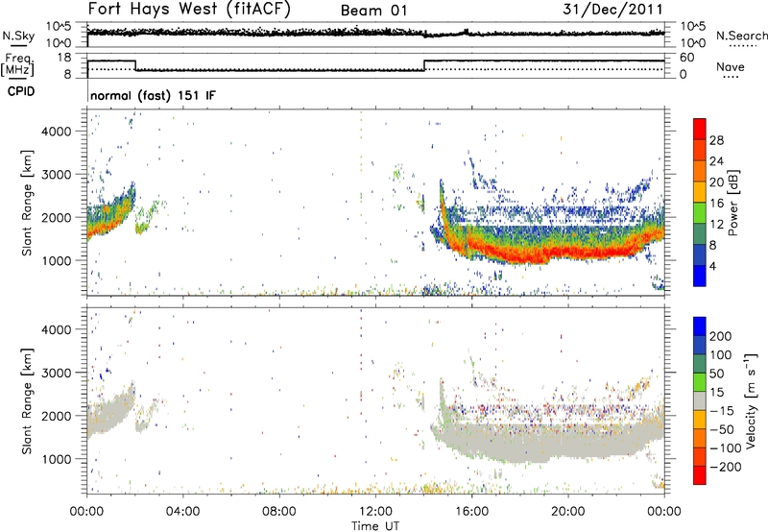The height and width of the screenshot is (532, 768).
Task: Pick the gray ±15 Velocity colorbar segment
Action: pos(700,400)
